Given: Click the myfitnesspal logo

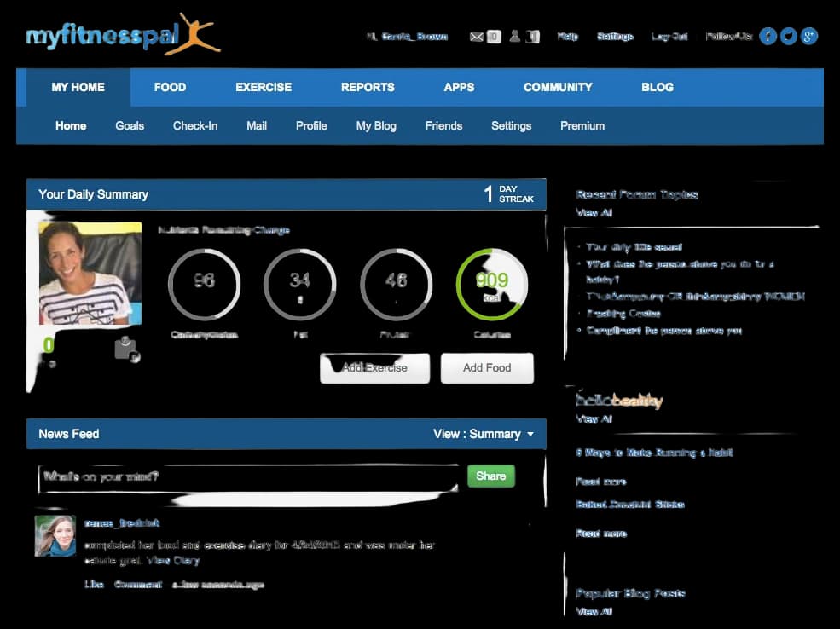Looking at the screenshot, I should 123,35.
